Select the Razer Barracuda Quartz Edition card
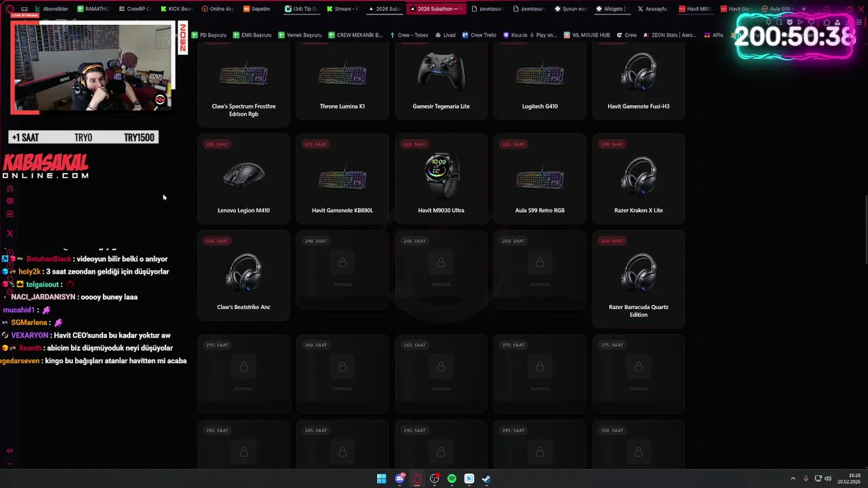This screenshot has width=868, height=488. [x=639, y=279]
